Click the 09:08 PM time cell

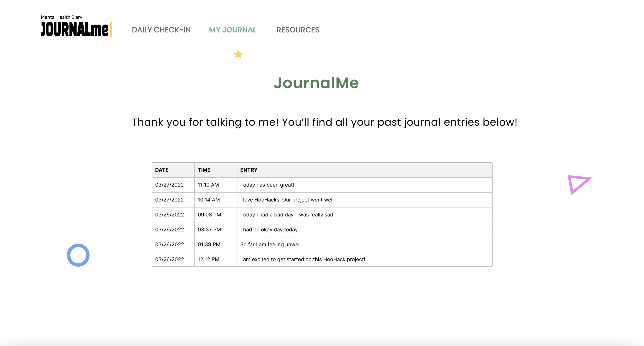coord(209,215)
